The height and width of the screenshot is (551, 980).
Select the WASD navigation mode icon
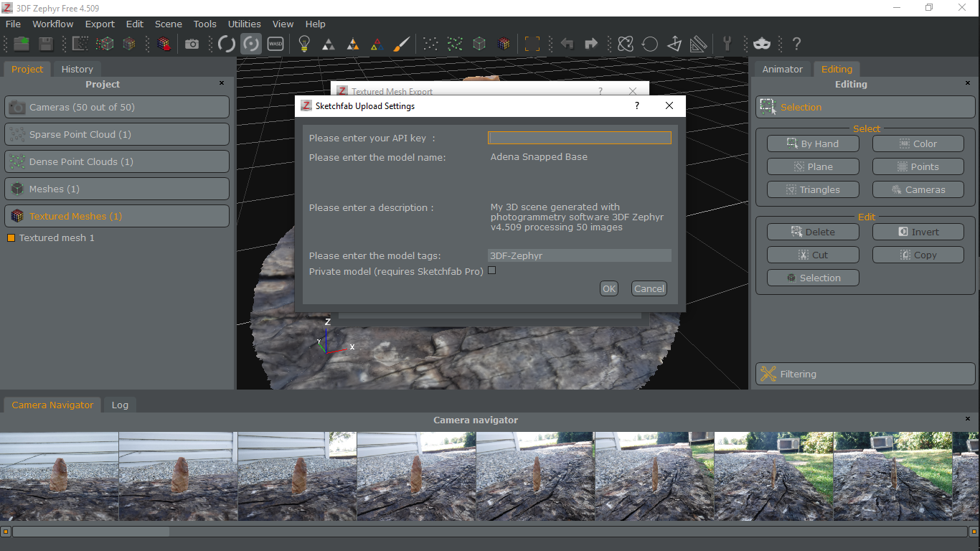point(275,44)
